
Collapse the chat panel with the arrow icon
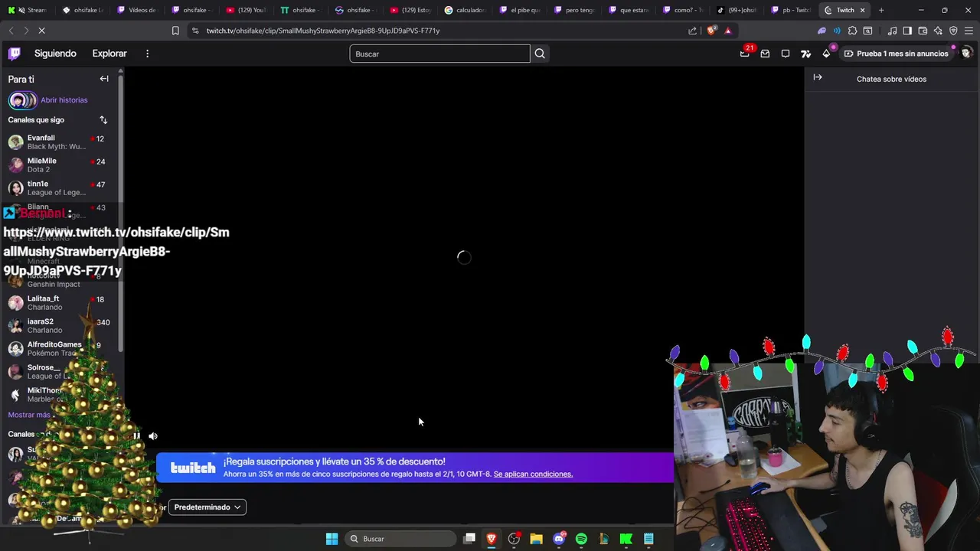pos(818,77)
